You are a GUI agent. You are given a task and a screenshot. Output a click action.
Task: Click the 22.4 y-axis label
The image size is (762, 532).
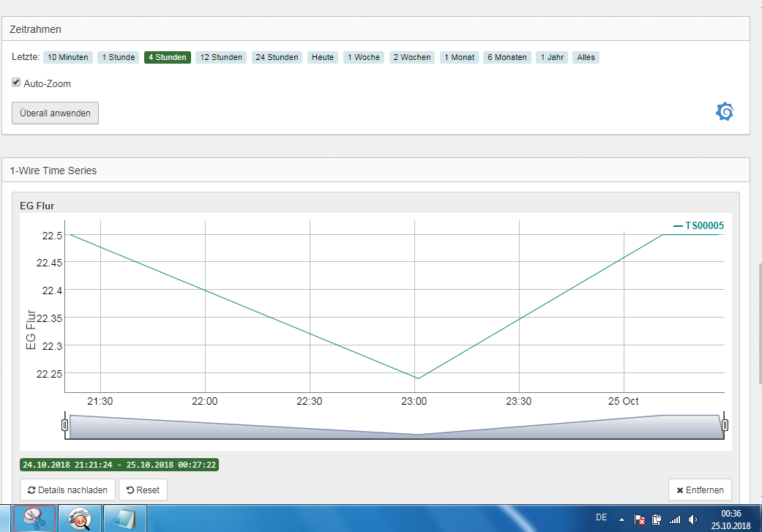(53, 291)
